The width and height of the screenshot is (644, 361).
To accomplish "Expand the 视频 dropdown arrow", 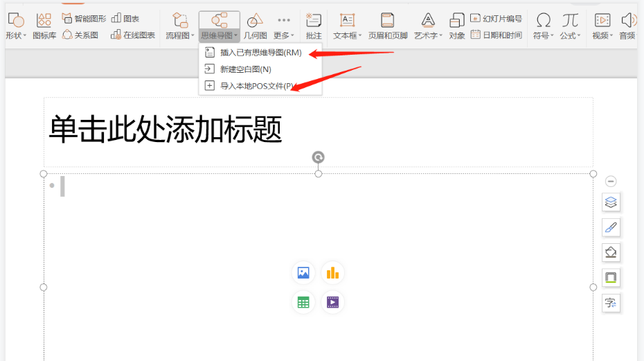I will (x=611, y=36).
